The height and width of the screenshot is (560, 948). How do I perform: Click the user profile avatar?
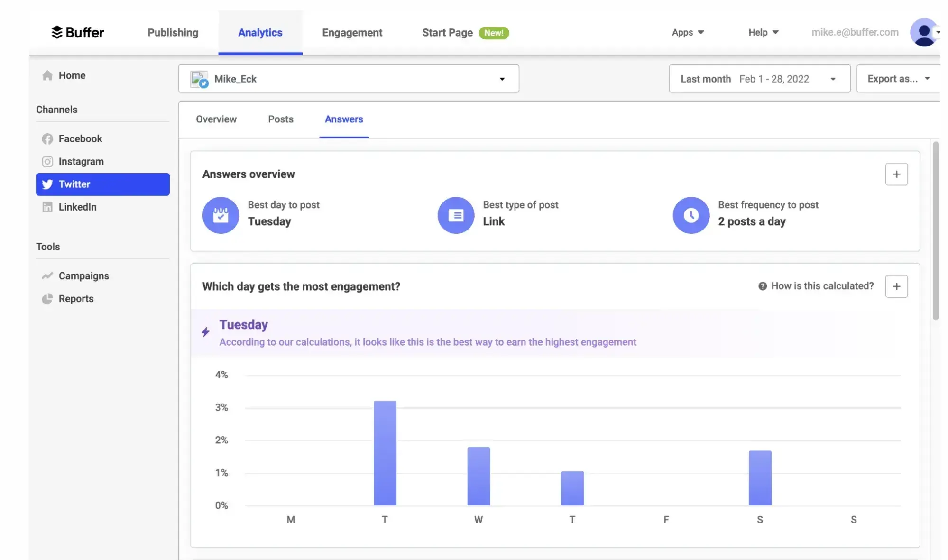point(924,32)
